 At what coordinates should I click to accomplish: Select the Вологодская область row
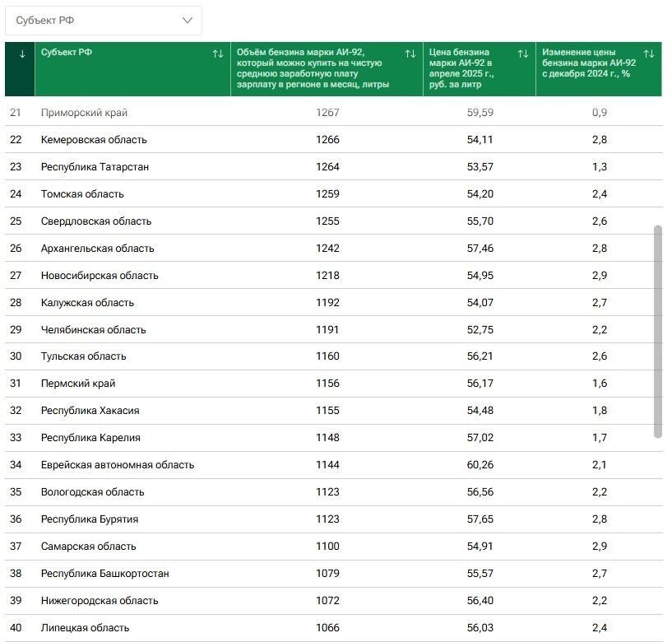[x=334, y=492]
